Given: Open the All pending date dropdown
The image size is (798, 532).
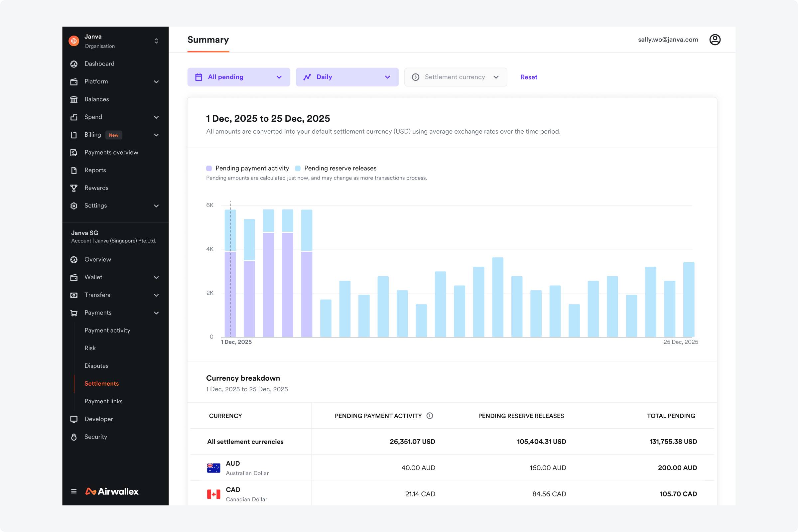Looking at the screenshot, I should coord(238,77).
